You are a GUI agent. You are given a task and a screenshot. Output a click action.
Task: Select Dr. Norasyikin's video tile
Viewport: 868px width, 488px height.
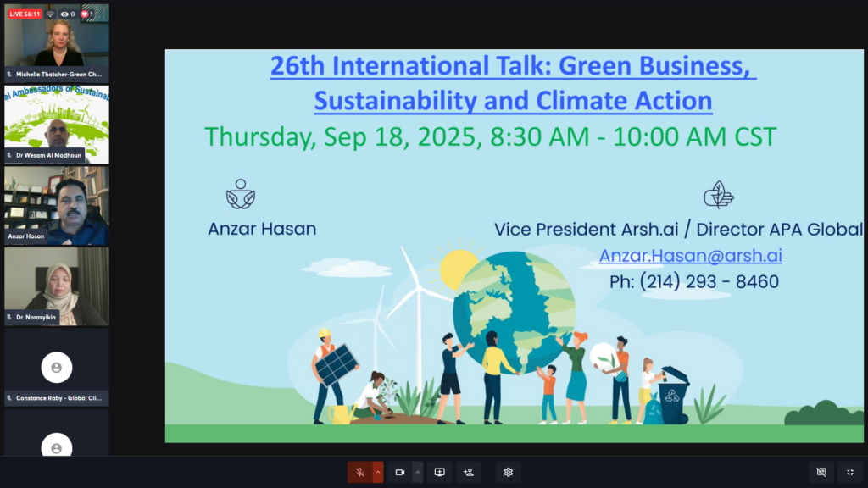pyautogui.click(x=57, y=286)
